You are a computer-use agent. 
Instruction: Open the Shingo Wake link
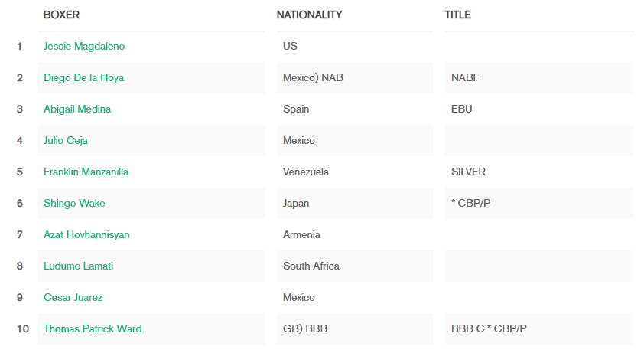[74, 203]
